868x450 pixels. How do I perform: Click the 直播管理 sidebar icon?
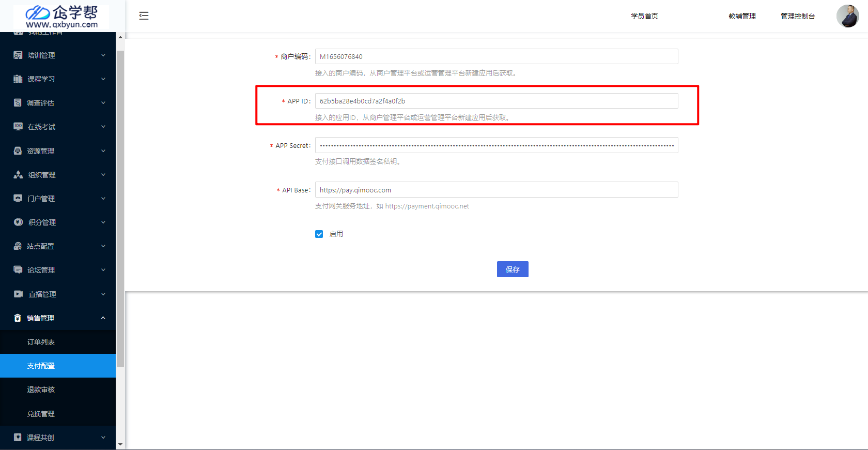(x=18, y=294)
